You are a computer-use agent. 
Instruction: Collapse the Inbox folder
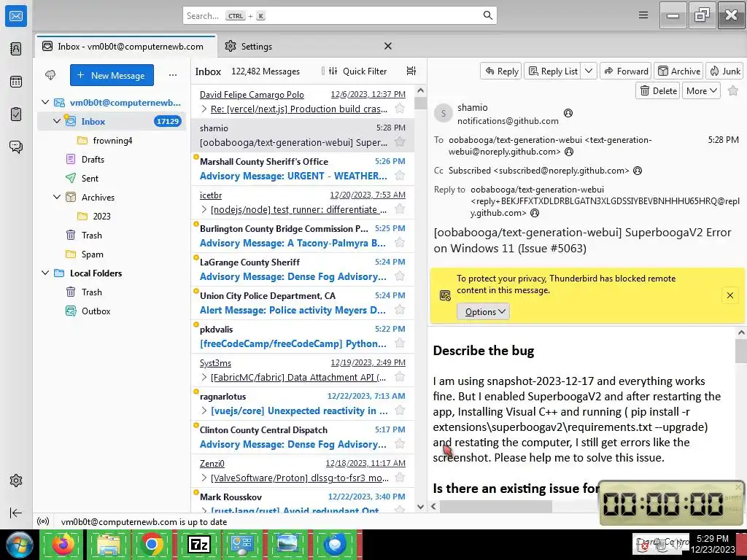tap(57, 121)
